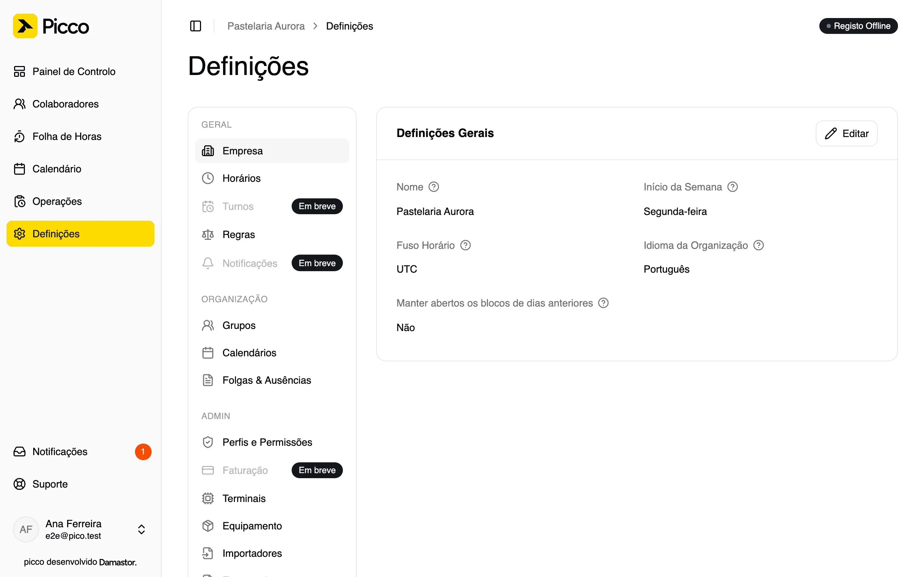Viewport: 924px width, 577px height.
Task: Click the Editar button
Action: [x=846, y=133]
